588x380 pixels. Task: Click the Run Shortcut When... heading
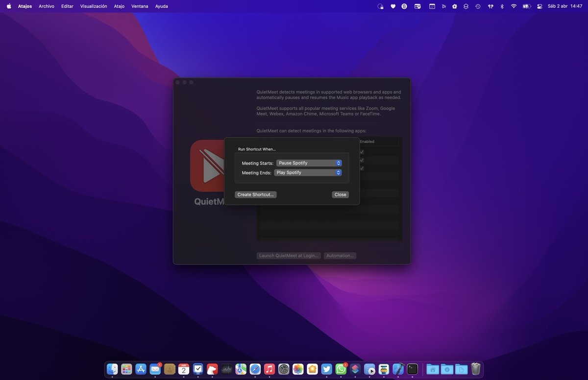pos(257,149)
